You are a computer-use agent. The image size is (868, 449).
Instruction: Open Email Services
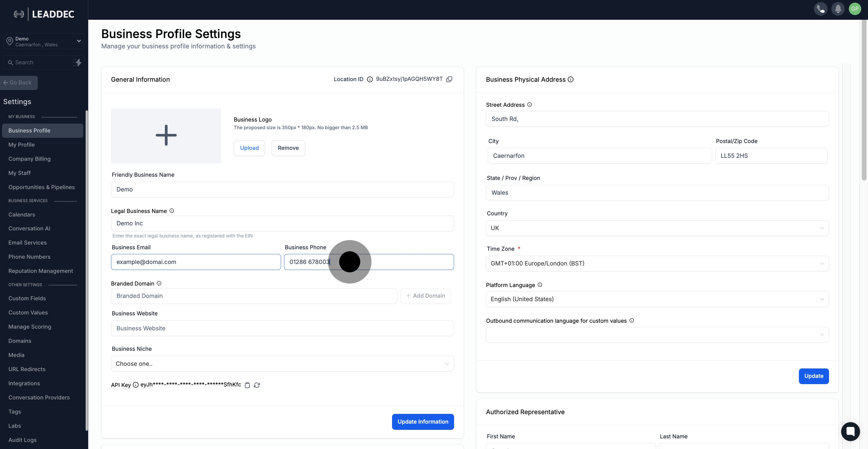(x=28, y=243)
